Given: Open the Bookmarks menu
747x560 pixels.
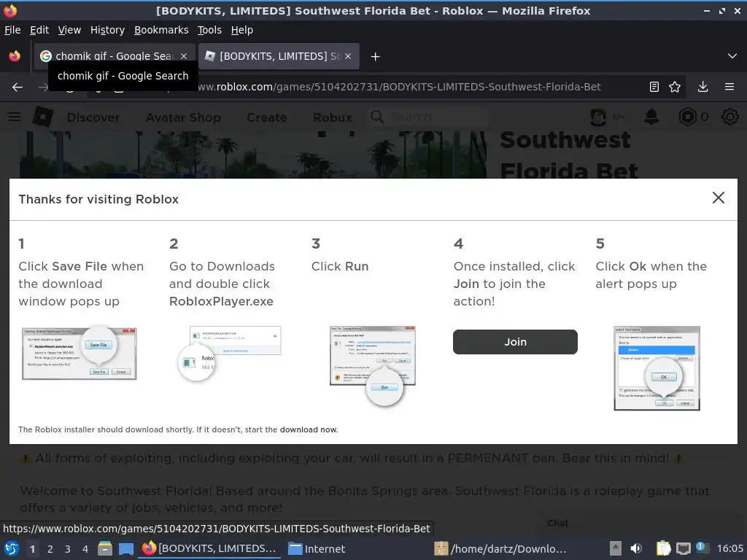Looking at the screenshot, I should pyautogui.click(x=161, y=30).
